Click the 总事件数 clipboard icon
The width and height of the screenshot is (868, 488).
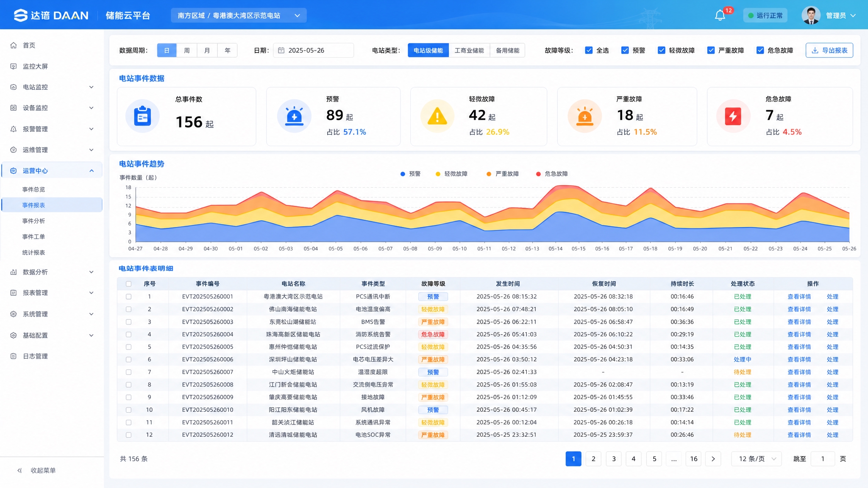click(x=142, y=116)
